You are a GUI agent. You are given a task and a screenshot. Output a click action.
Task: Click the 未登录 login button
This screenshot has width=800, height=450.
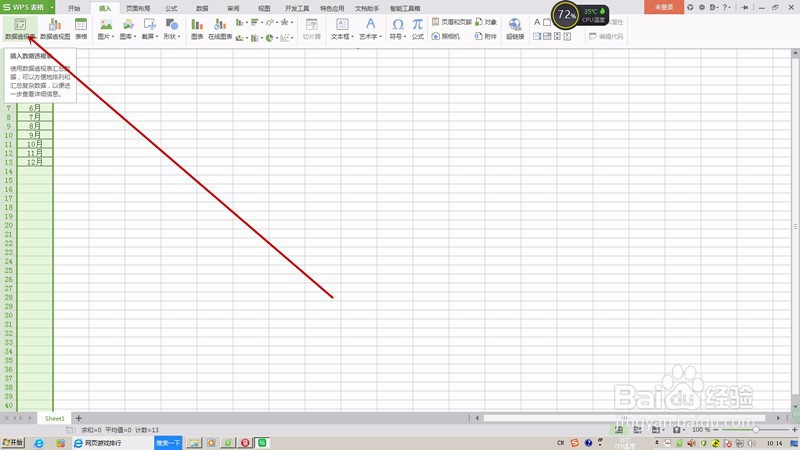point(664,7)
